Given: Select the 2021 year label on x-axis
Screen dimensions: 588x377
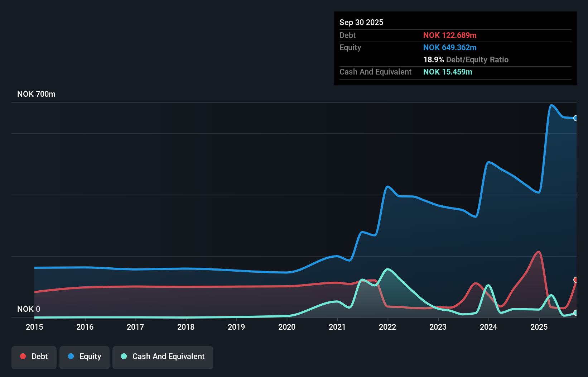Looking at the screenshot, I should tap(337, 327).
